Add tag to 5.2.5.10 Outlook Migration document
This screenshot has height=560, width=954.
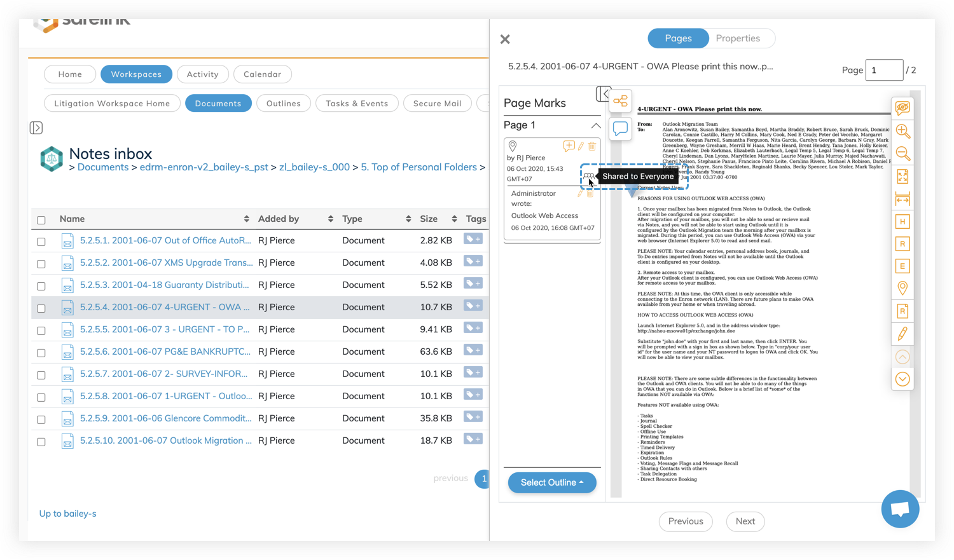coord(473,439)
